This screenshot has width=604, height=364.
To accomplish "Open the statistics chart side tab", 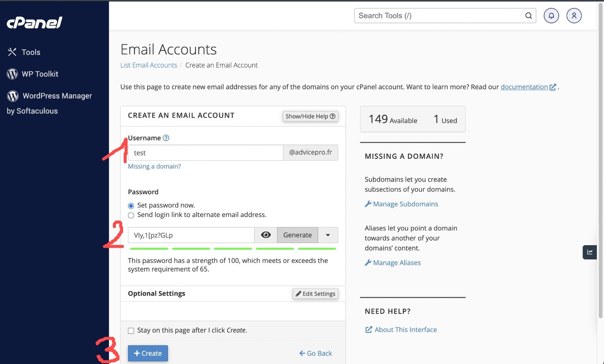I will pos(590,252).
